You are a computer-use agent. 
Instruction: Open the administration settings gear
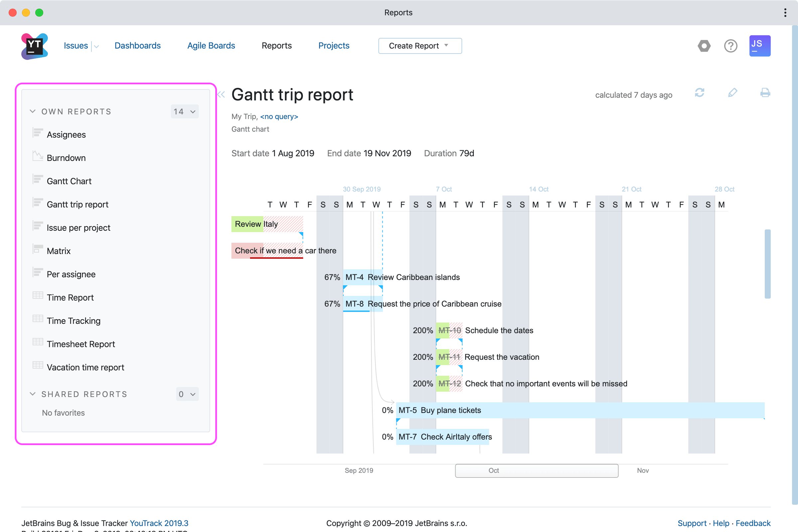[x=704, y=46]
